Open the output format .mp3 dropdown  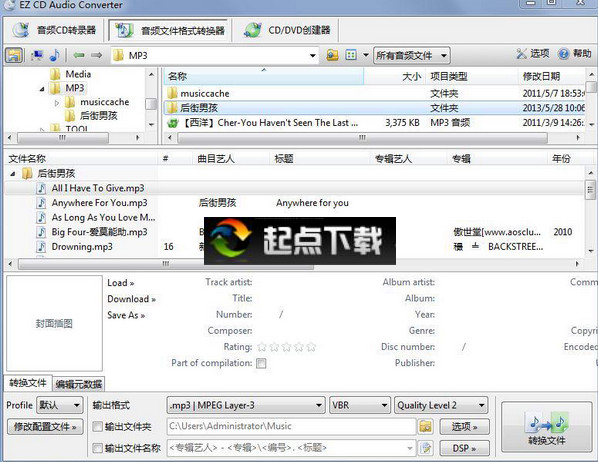point(246,405)
